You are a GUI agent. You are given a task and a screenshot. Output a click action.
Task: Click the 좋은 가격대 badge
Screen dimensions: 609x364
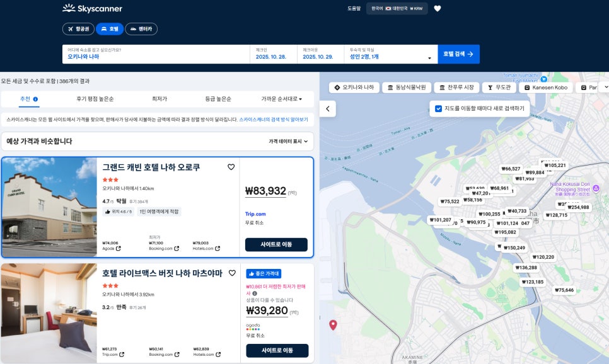click(x=264, y=273)
